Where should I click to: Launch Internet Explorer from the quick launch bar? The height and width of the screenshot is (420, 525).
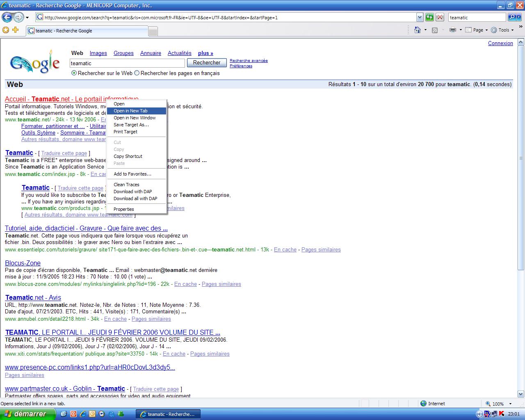pyautogui.click(x=83, y=414)
